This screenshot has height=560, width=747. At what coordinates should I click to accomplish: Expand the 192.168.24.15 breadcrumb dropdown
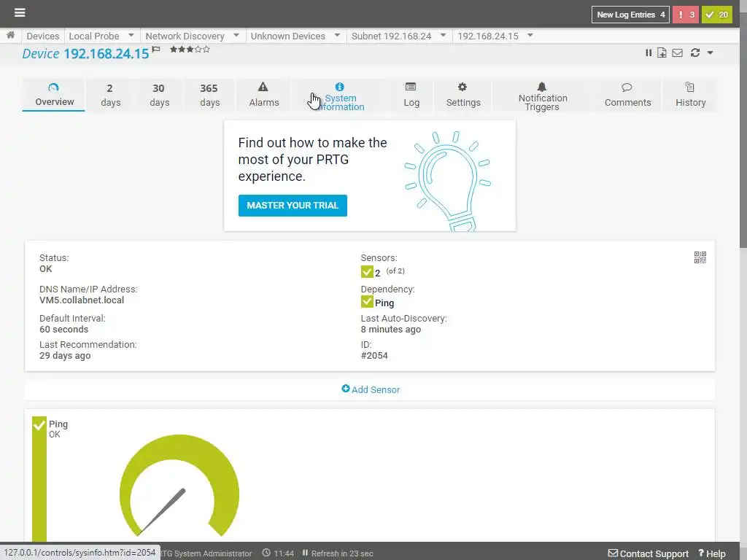(530, 35)
